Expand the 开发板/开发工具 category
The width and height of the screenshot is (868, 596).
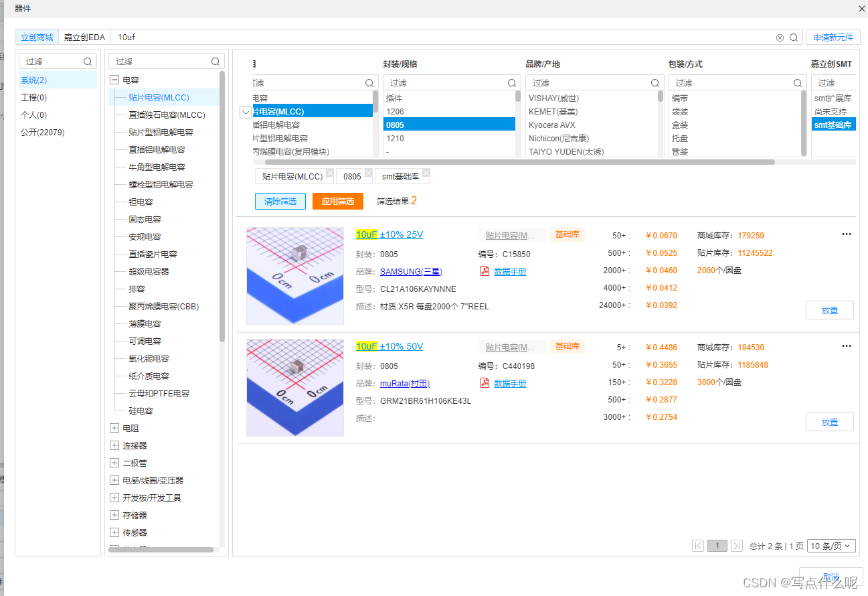click(x=114, y=498)
